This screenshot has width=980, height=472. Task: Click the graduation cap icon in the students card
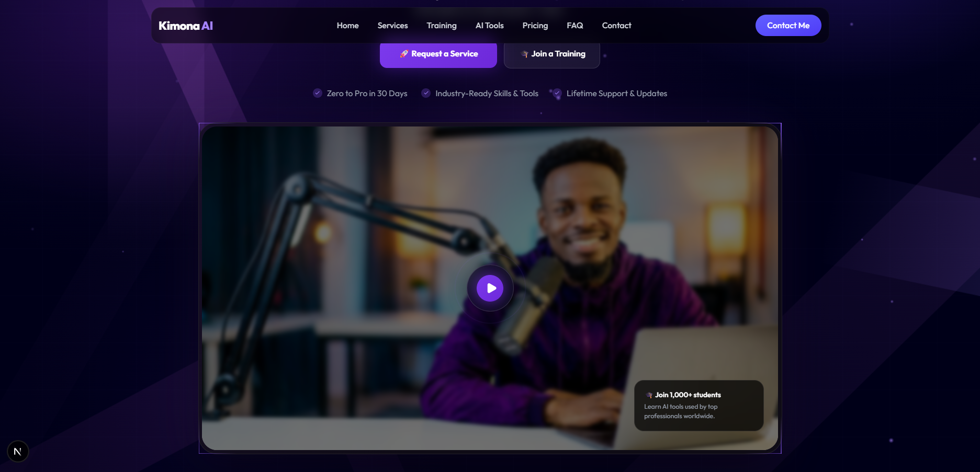click(x=649, y=395)
